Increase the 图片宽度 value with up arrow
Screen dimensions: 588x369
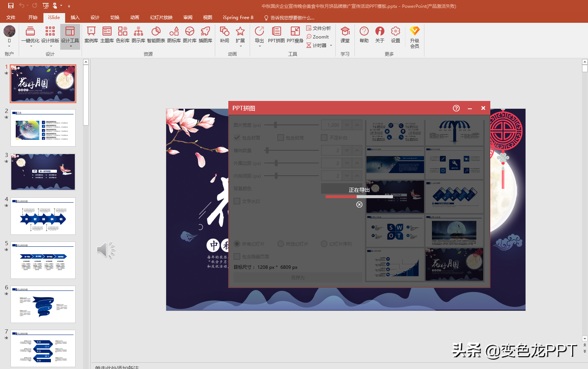click(x=357, y=125)
